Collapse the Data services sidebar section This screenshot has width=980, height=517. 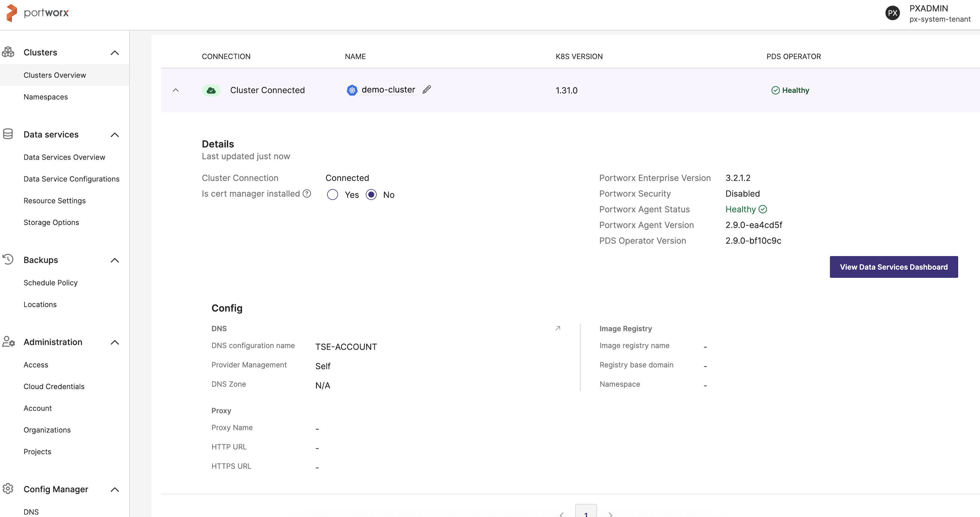(x=115, y=135)
